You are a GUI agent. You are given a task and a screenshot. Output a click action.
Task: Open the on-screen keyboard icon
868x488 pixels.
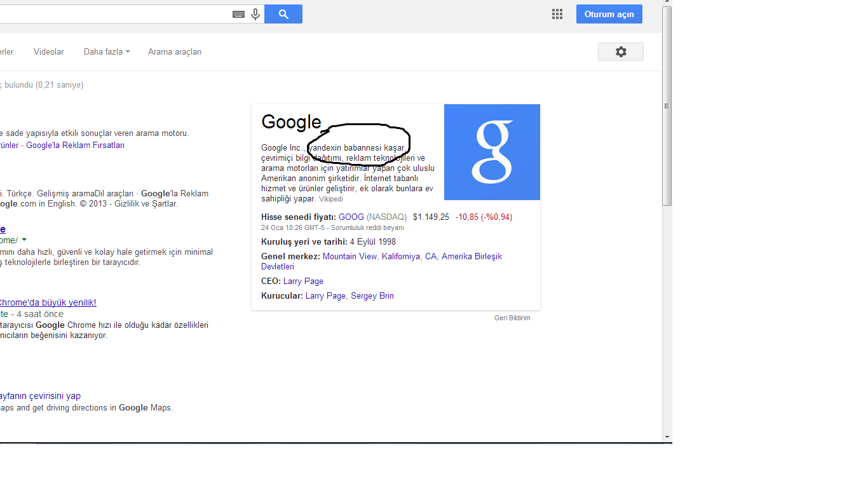[239, 14]
